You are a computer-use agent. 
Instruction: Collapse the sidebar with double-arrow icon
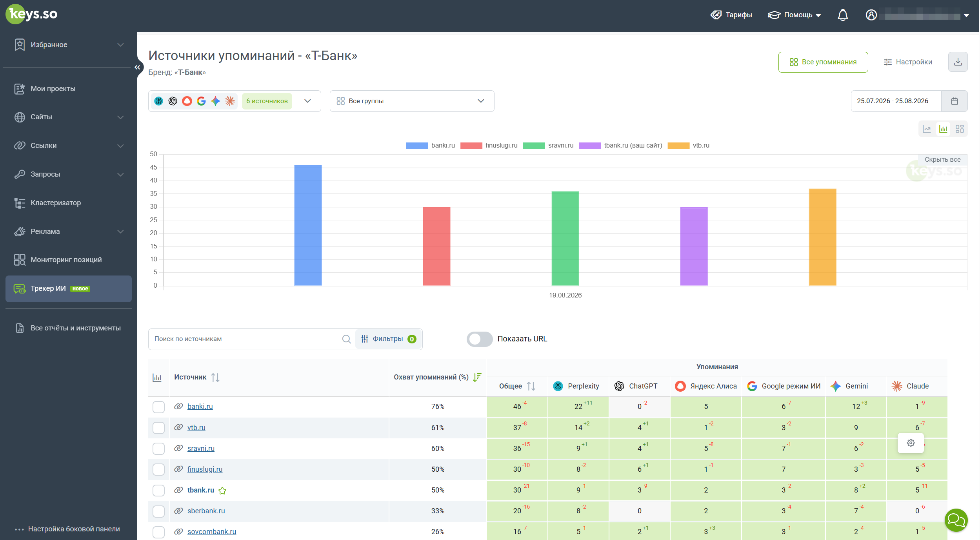(137, 67)
